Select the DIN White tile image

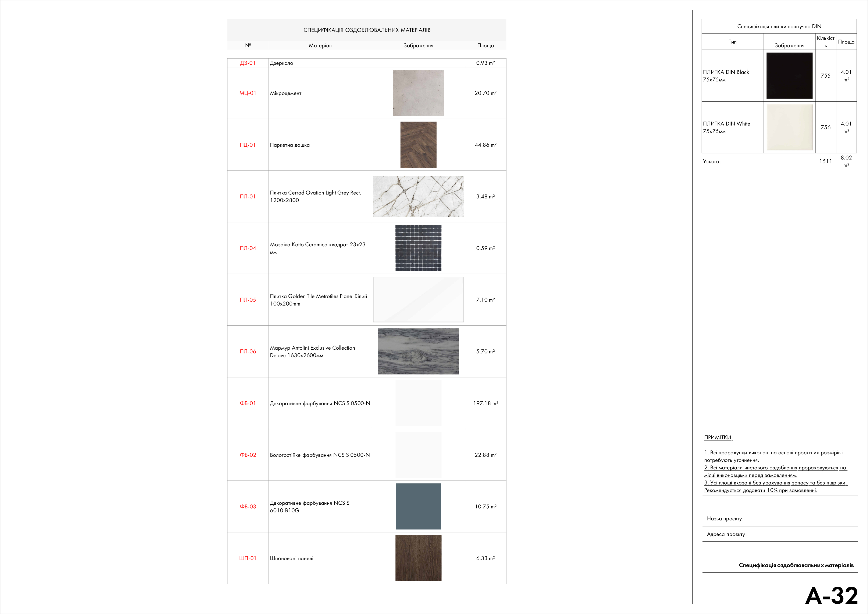click(789, 127)
